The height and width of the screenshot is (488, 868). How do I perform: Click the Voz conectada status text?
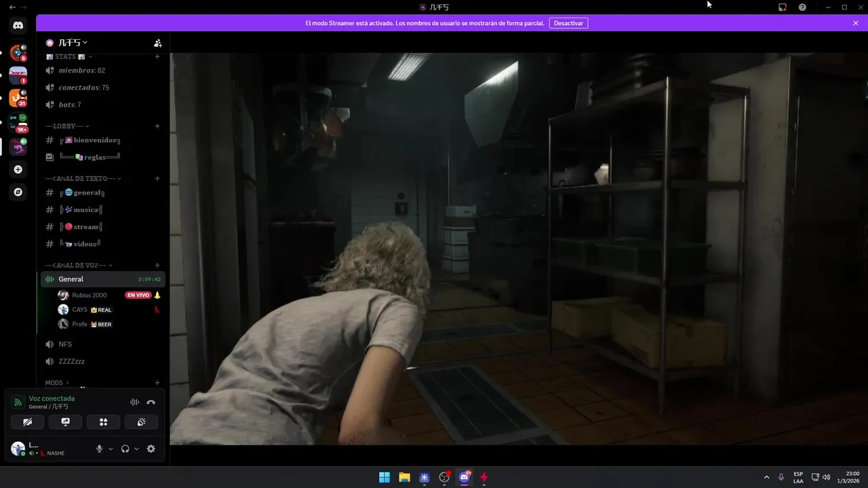tap(52, 399)
